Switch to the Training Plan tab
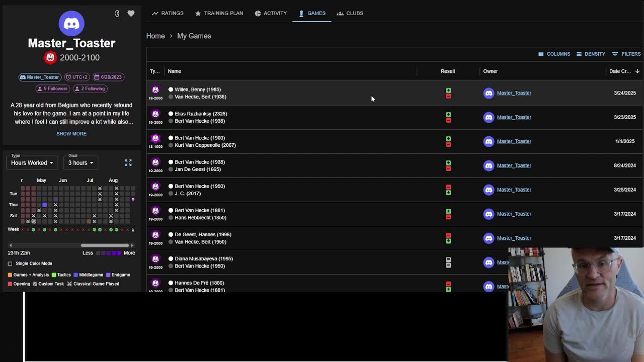The height and width of the screenshot is (362, 644). 219,13
